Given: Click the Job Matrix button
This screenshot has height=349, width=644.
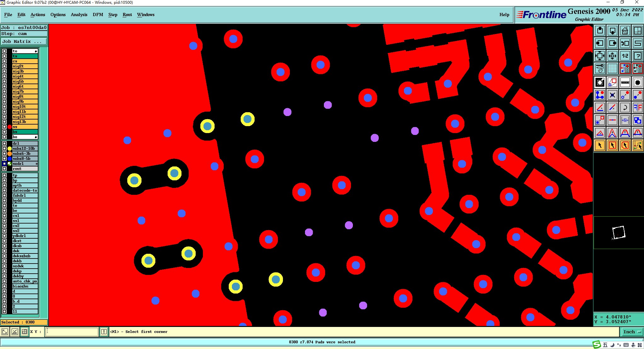Looking at the screenshot, I should (x=24, y=41).
